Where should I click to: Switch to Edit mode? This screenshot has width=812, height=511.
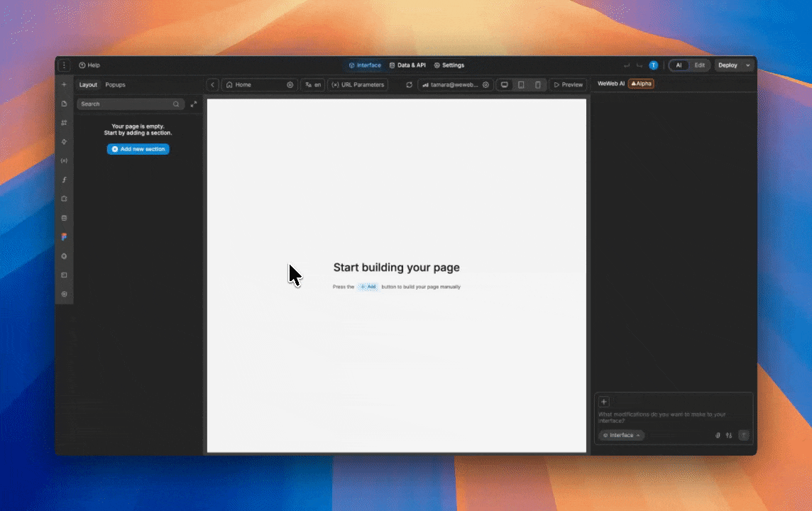(x=700, y=65)
